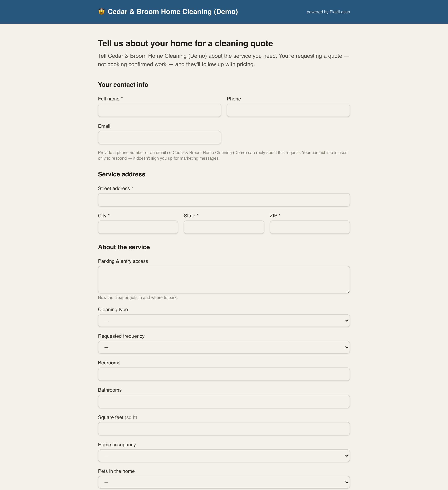
Task: Click into the Phone field
Action: pyautogui.click(x=288, y=110)
